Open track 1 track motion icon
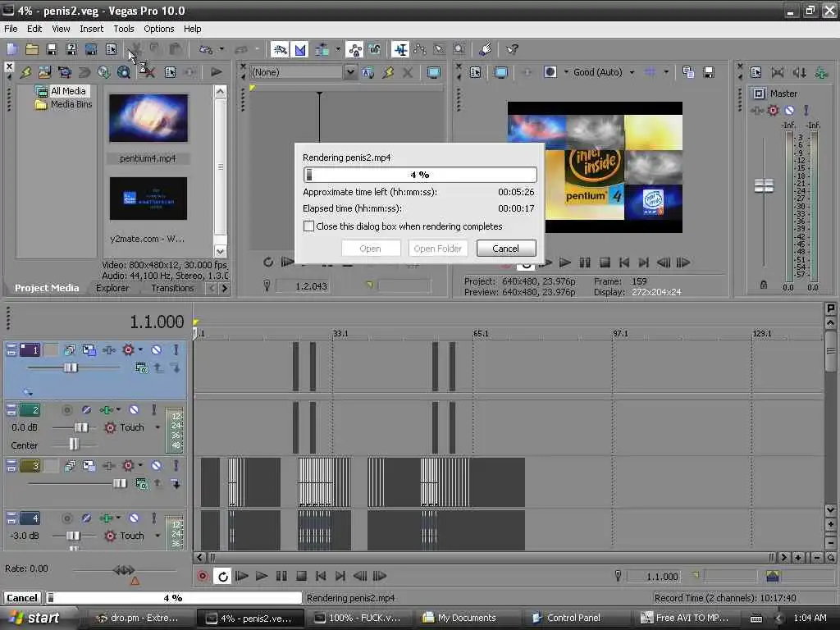The width and height of the screenshot is (840, 630). [89, 350]
